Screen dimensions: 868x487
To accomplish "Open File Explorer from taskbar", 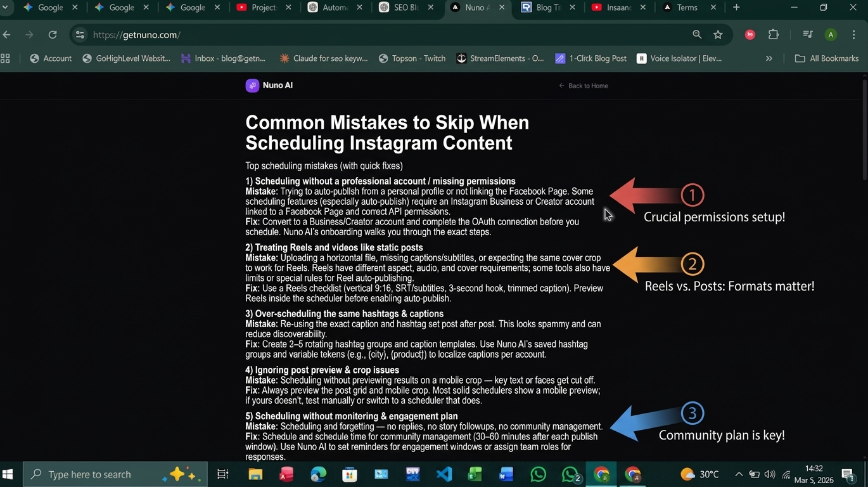I will [255, 474].
